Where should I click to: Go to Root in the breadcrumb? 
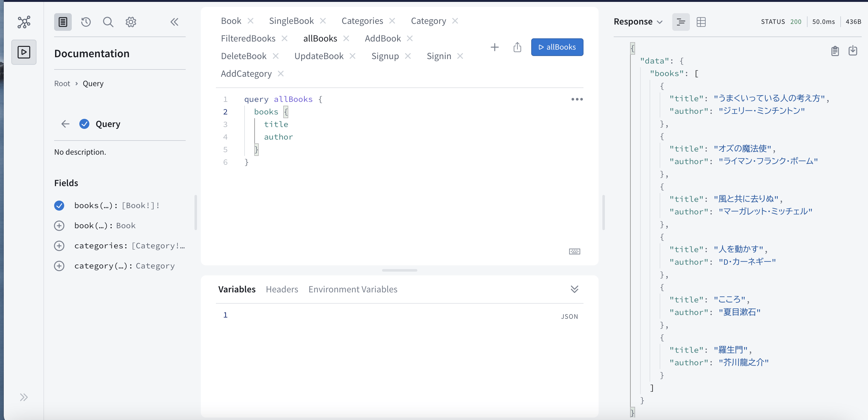pyautogui.click(x=62, y=83)
